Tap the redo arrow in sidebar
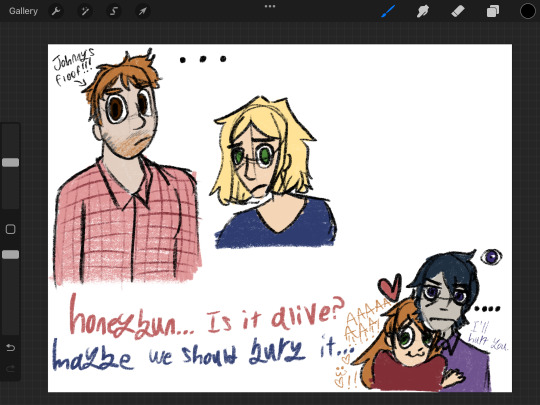Viewport: 540px width, 405px height. point(11,369)
